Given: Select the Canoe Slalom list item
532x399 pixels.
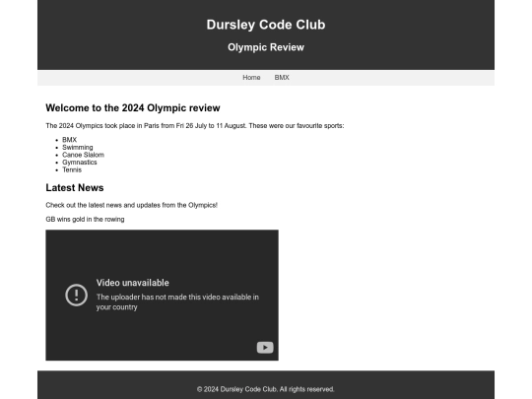Looking at the screenshot, I should point(83,155).
